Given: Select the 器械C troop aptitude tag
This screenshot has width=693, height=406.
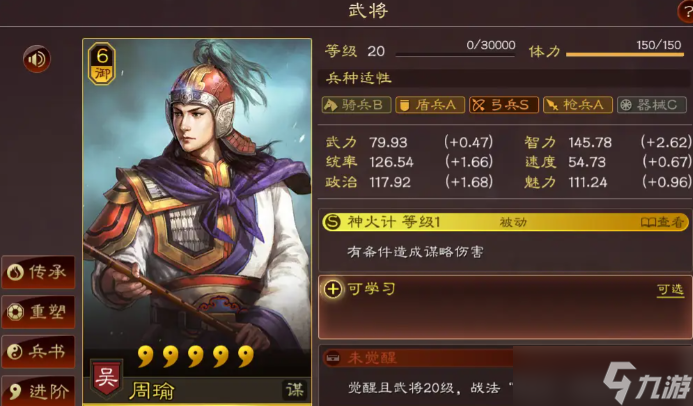Looking at the screenshot, I should pyautogui.click(x=651, y=105).
